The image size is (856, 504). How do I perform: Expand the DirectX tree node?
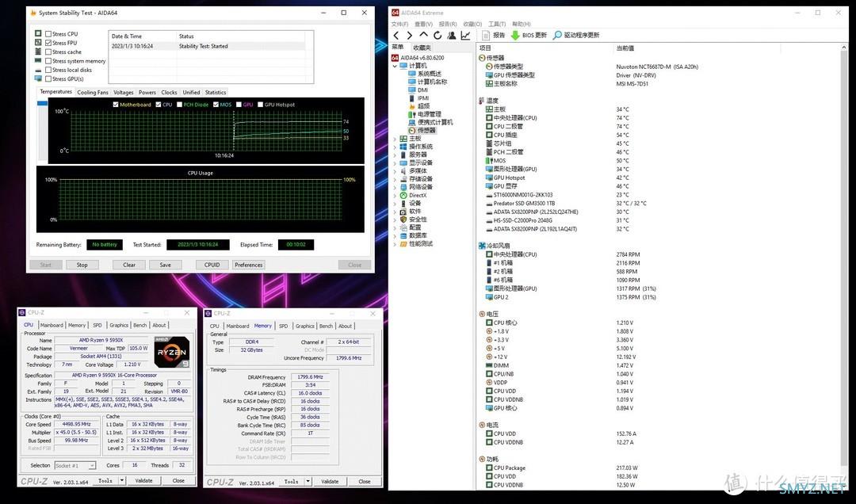pyautogui.click(x=395, y=196)
